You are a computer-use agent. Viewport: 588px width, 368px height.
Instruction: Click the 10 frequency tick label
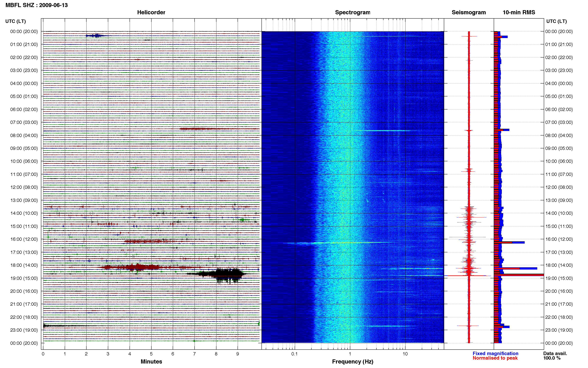(405, 354)
